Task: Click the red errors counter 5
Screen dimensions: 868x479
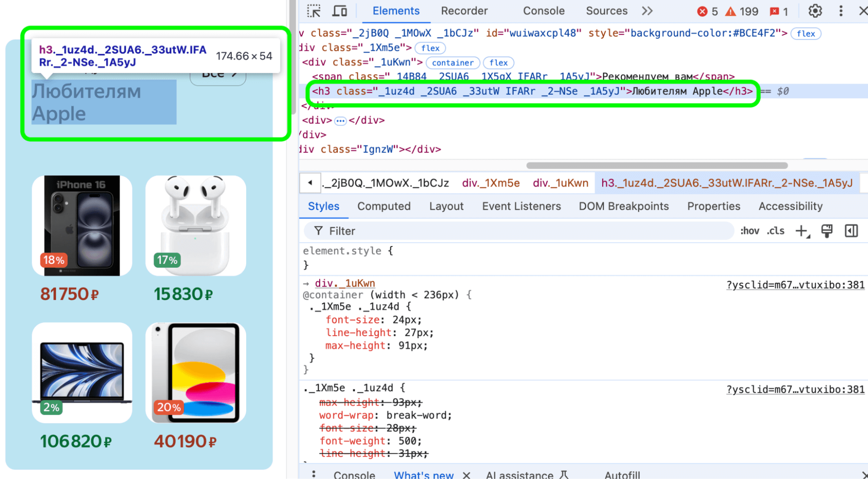Action: pos(707,11)
